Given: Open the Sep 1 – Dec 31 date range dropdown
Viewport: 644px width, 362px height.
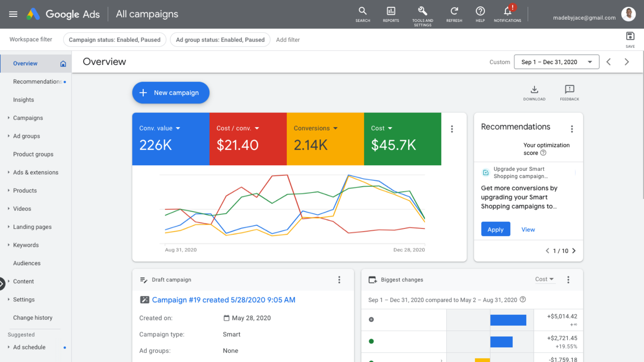Looking at the screenshot, I should [x=556, y=62].
